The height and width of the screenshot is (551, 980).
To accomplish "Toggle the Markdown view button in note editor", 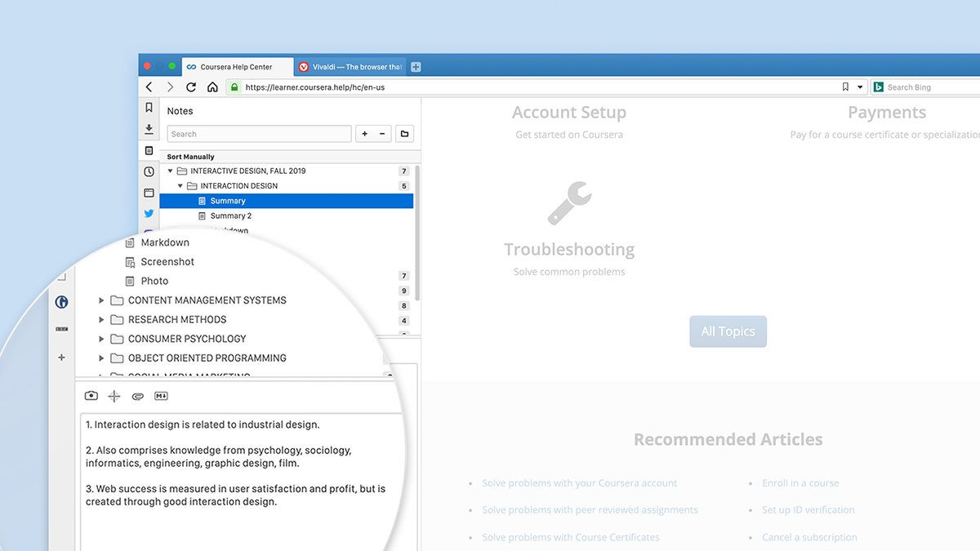I will [161, 396].
